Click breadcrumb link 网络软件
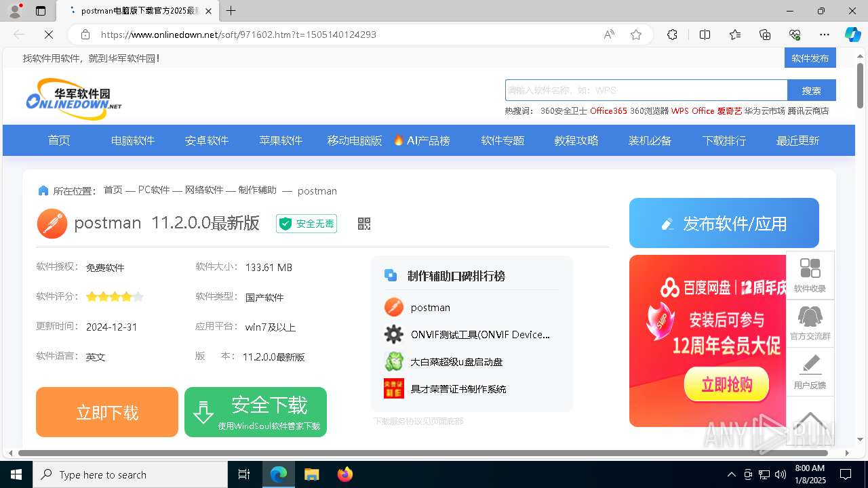868x488 pixels. click(x=204, y=190)
